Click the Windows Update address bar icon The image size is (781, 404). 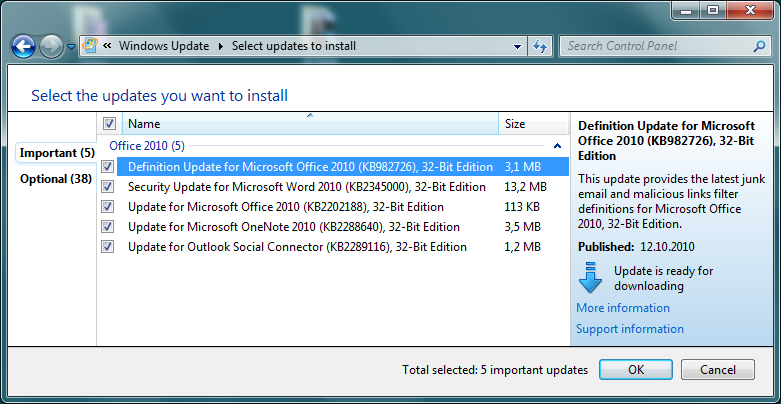pos(90,46)
